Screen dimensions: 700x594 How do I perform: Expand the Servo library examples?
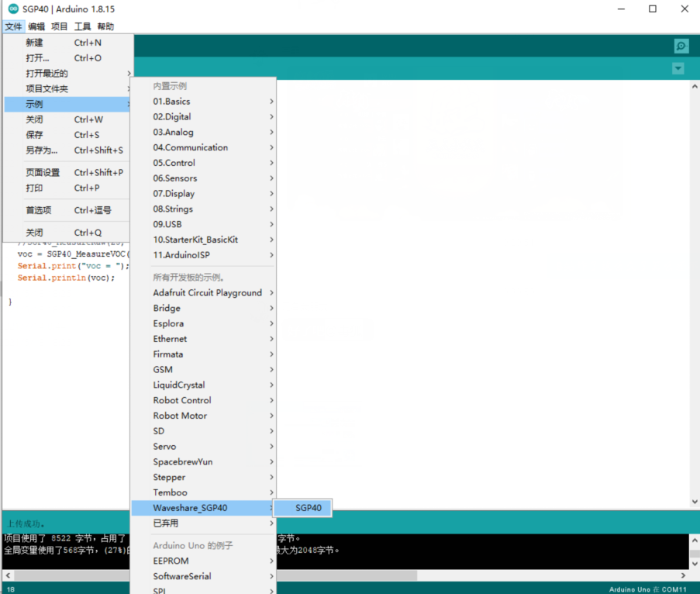204,447
